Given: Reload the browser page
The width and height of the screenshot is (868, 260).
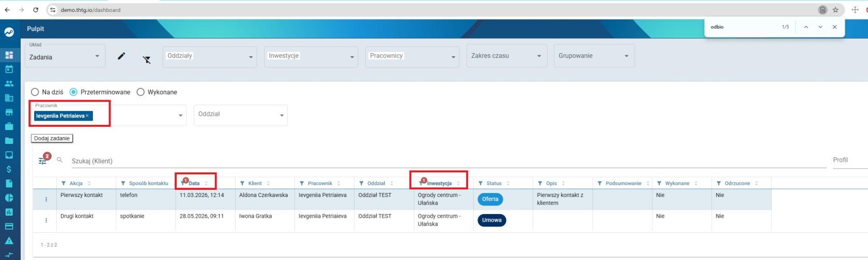Looking at the screenshot, I should coord(36,10).
